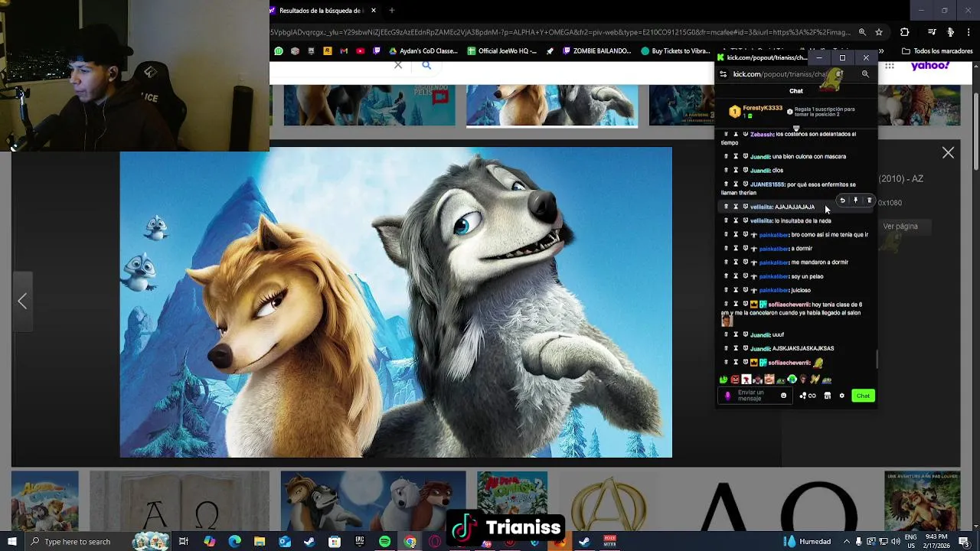This screenshot has height=551, width=980.
Task: Open Spotify from the taskbar
Action: [384, 542]
